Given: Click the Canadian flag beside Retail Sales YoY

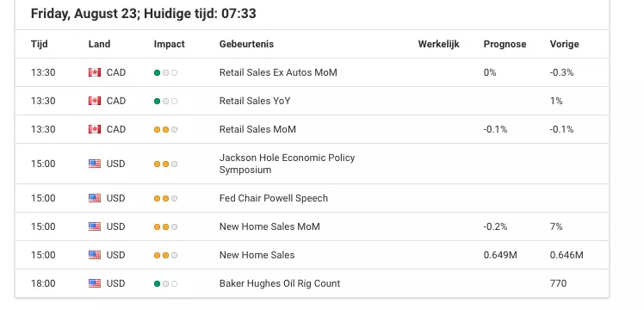Looking at the screenshot, I should click(95, 101).
